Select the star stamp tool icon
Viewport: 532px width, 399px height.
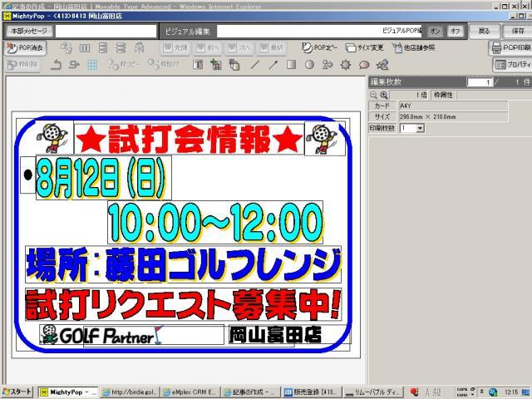pos(382,65)
